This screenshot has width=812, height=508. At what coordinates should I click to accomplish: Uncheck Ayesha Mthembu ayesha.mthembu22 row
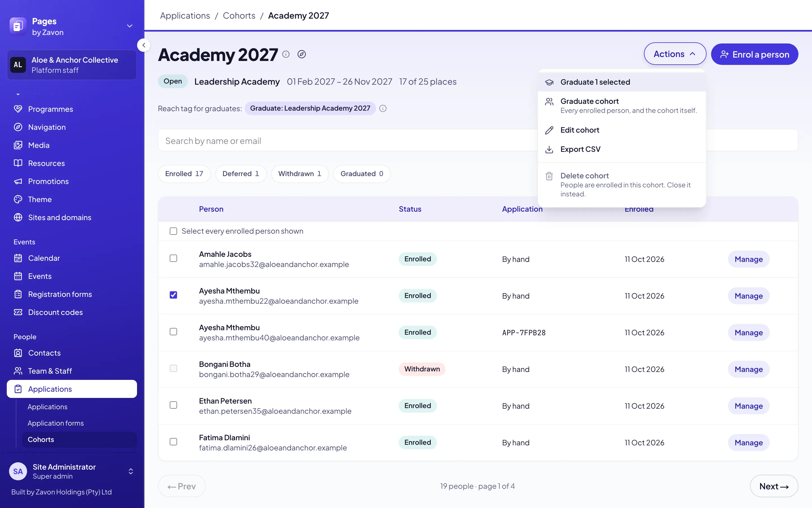(173, 295)
